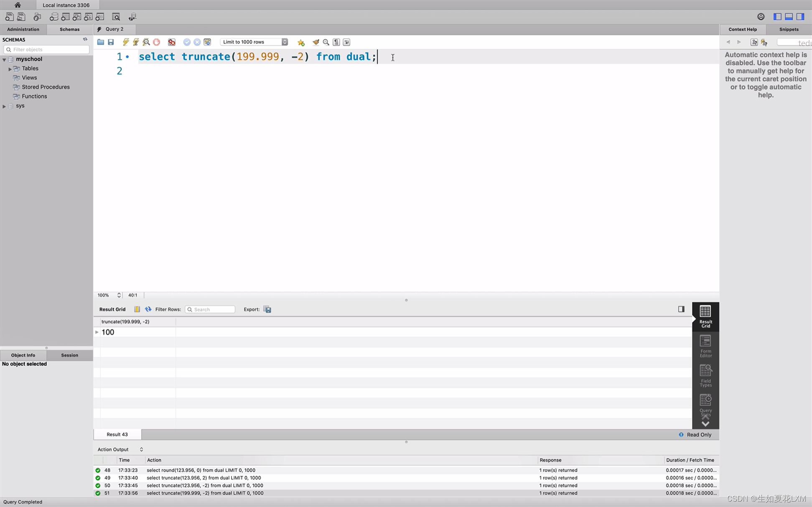
Task: Toggle result wrap cell content button
Action: coord(137,309)
